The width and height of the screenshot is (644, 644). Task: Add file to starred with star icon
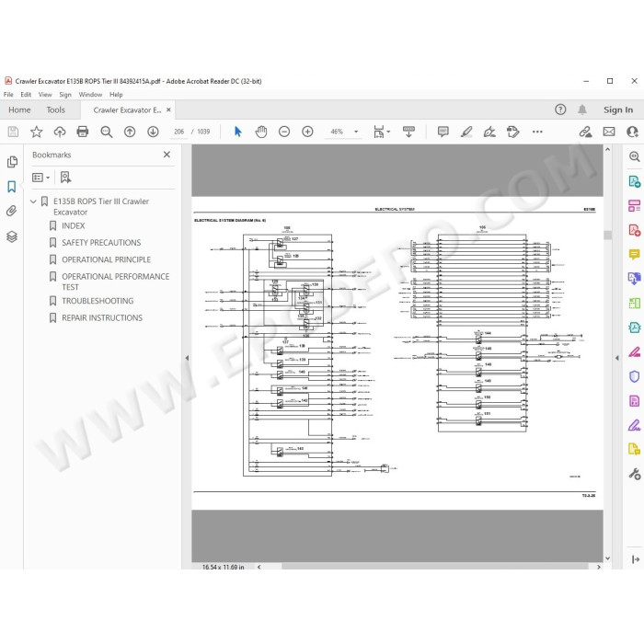click(x=36, y=132)
